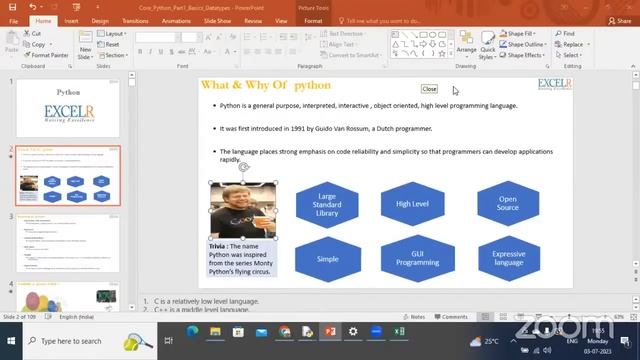Open Quick Styles gallery
This screenshot has width=640, height=360.
click(x=487, y=45)
